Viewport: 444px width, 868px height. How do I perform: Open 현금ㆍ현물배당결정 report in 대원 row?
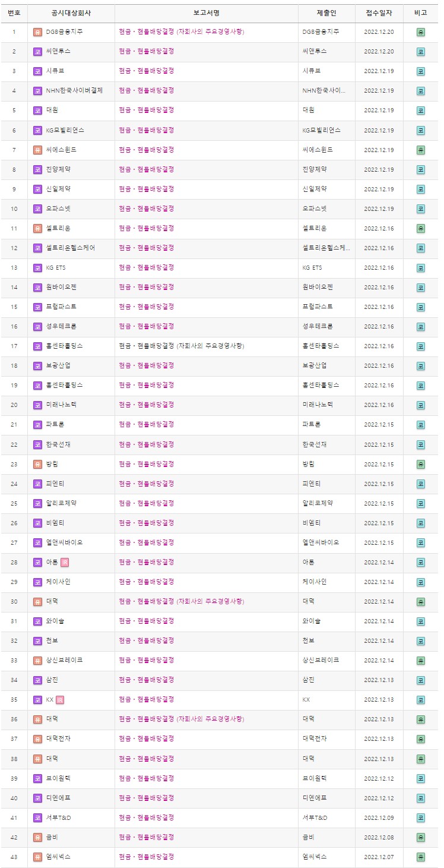146,110
